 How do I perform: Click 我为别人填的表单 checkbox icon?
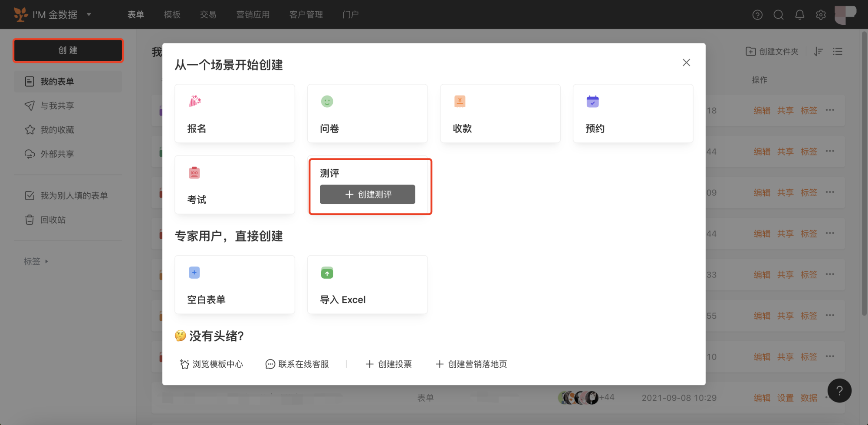click(x=30, y=195)
